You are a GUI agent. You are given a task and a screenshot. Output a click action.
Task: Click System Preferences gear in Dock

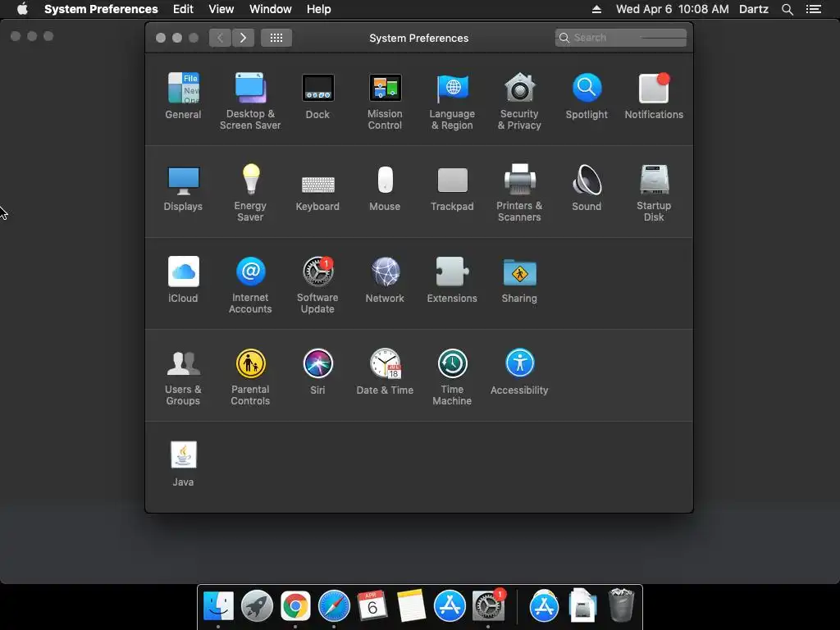(x=488, y=605)
